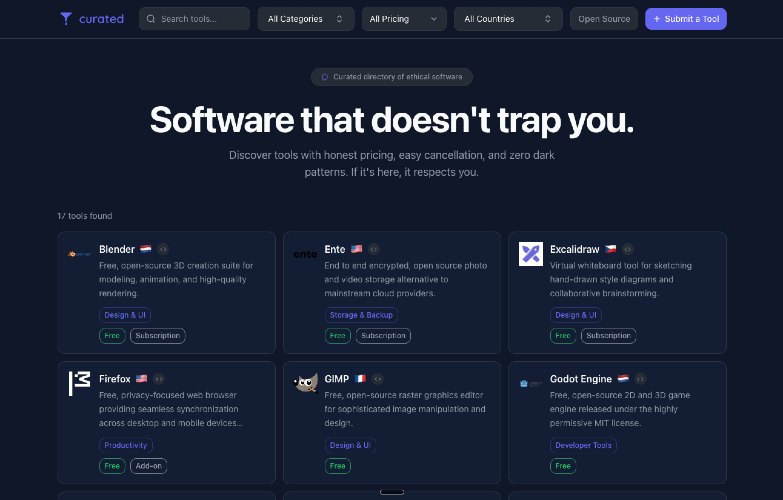The width and height of the screenshot is (783, 500).
Task: Click the curated brand name link
Action: (101, 19)
